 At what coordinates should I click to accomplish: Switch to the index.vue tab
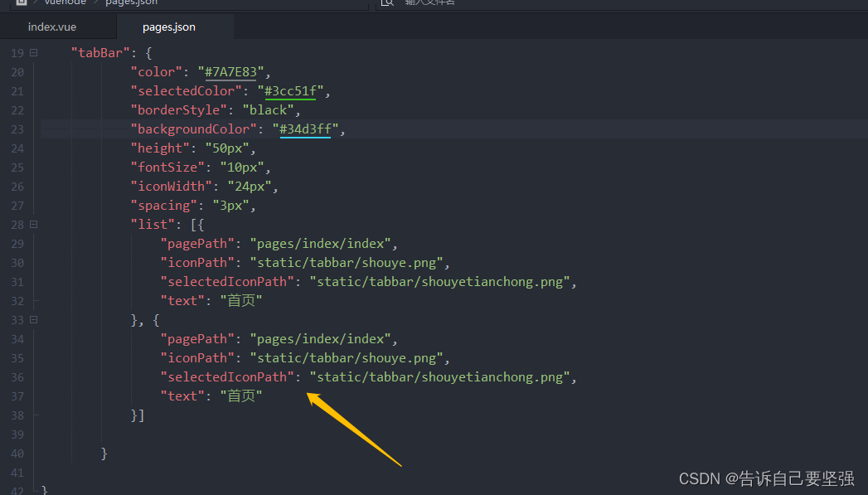[52, 27]
